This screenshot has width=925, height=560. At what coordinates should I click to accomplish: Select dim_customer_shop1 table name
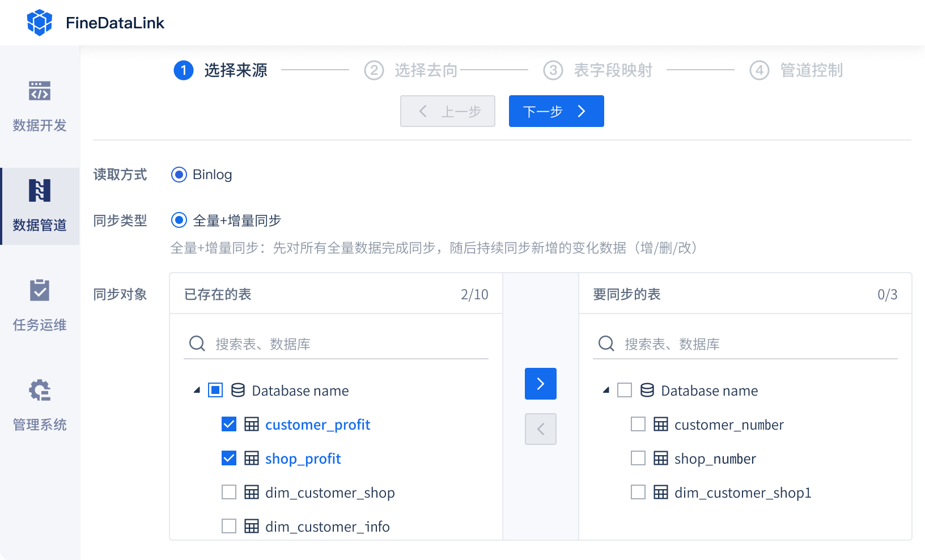[x=743, y=493]
